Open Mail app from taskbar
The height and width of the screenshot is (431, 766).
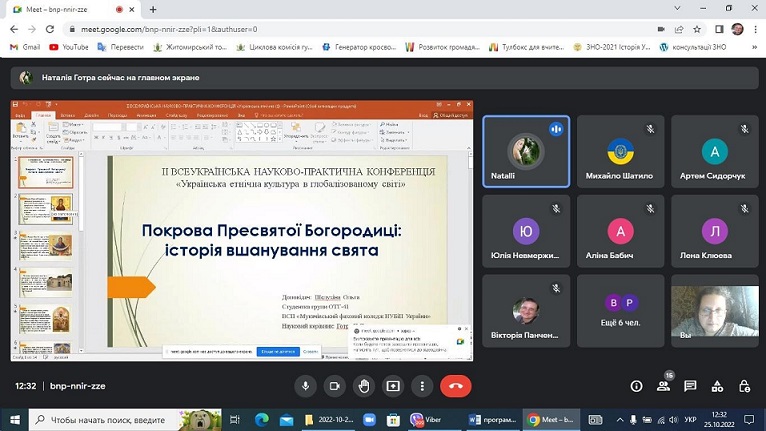tap(286, 420)
